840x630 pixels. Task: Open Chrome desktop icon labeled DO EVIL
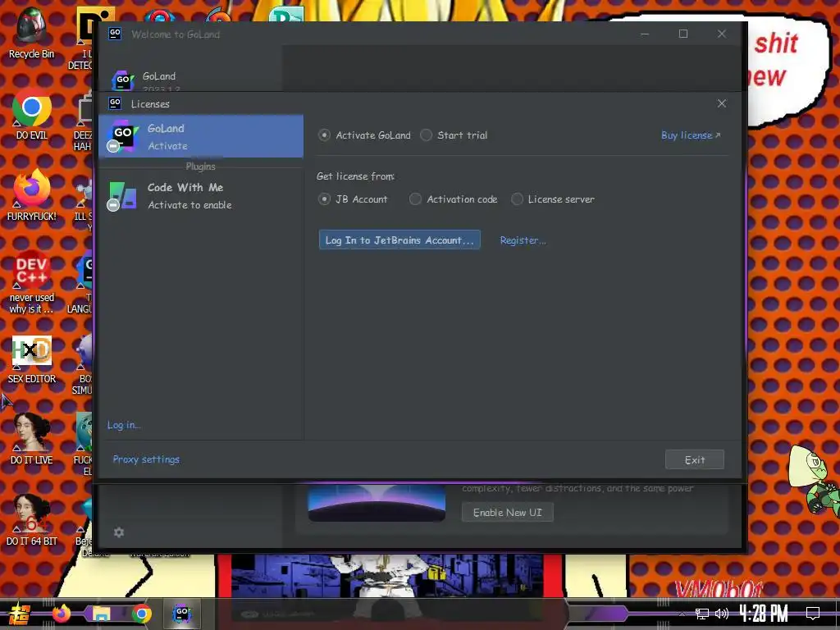click(32, 115)
